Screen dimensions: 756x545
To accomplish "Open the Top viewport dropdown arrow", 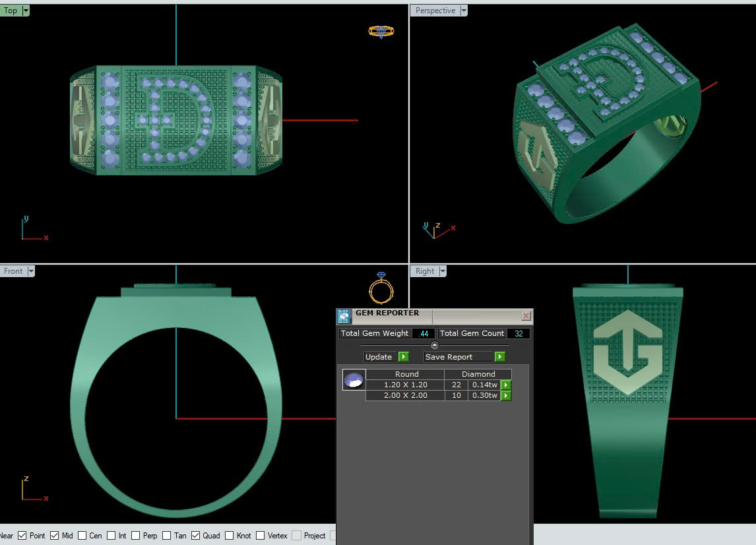I will click(26, 11).
